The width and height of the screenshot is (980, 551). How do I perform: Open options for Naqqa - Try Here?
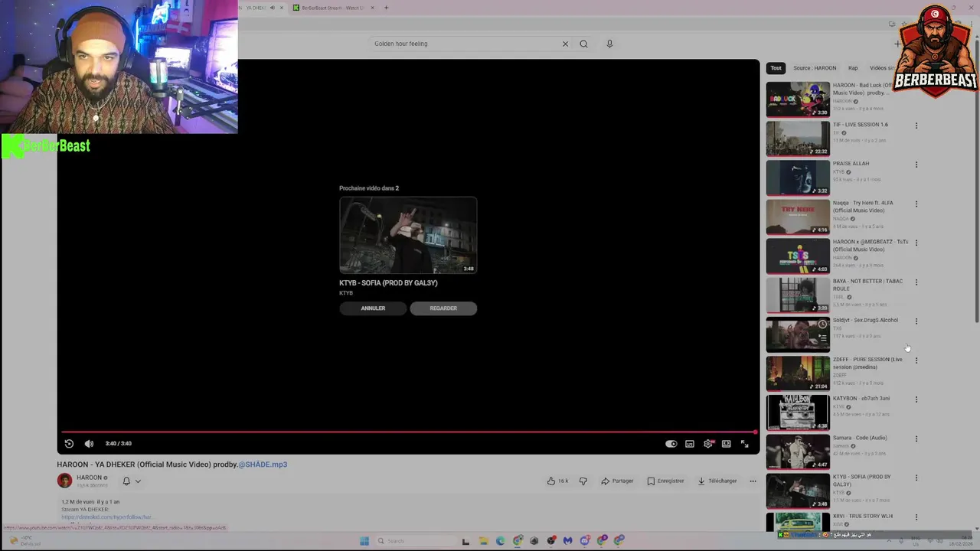point(916,204)
